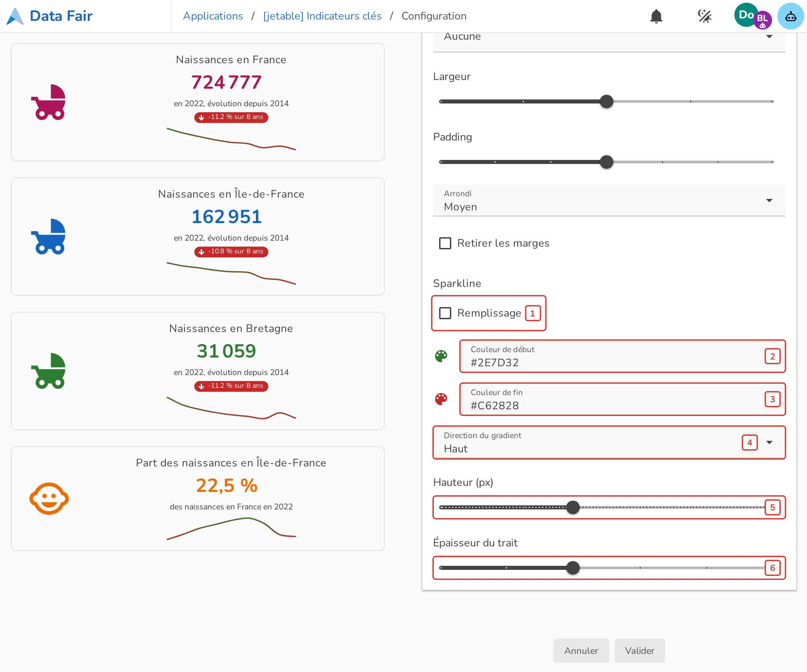Click the Annuler button
Image resolution: width=807 pixels, height=672 pixels.
[x=581, y=650]
